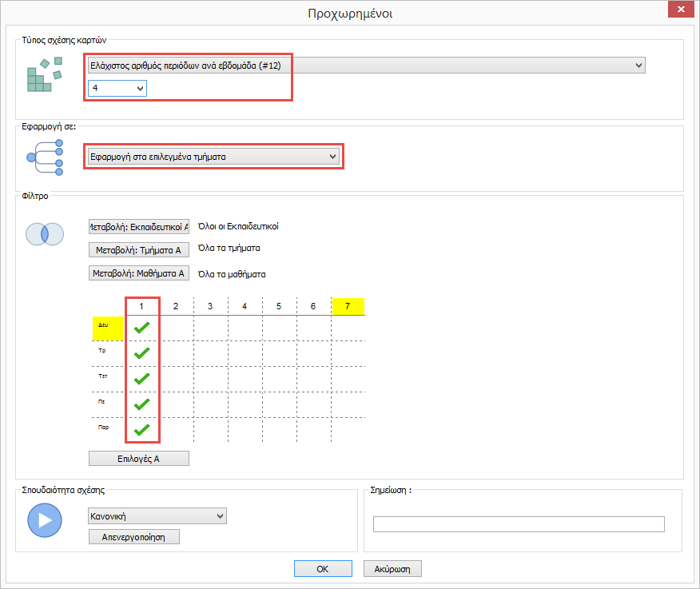Select period column header 3
700x589 pixels.
(x=209, y=306)
